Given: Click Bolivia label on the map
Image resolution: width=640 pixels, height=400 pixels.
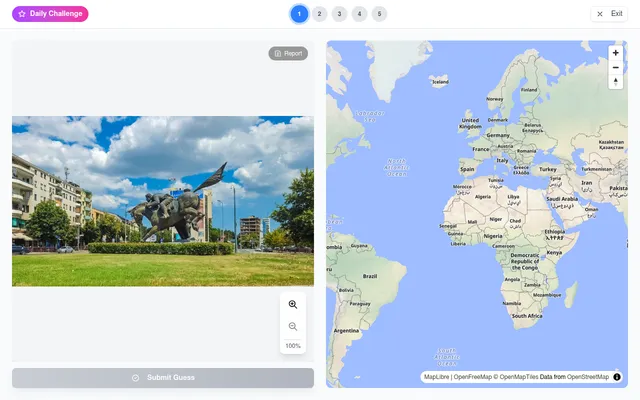Looking at the screenshot, I should coord(346,290).
